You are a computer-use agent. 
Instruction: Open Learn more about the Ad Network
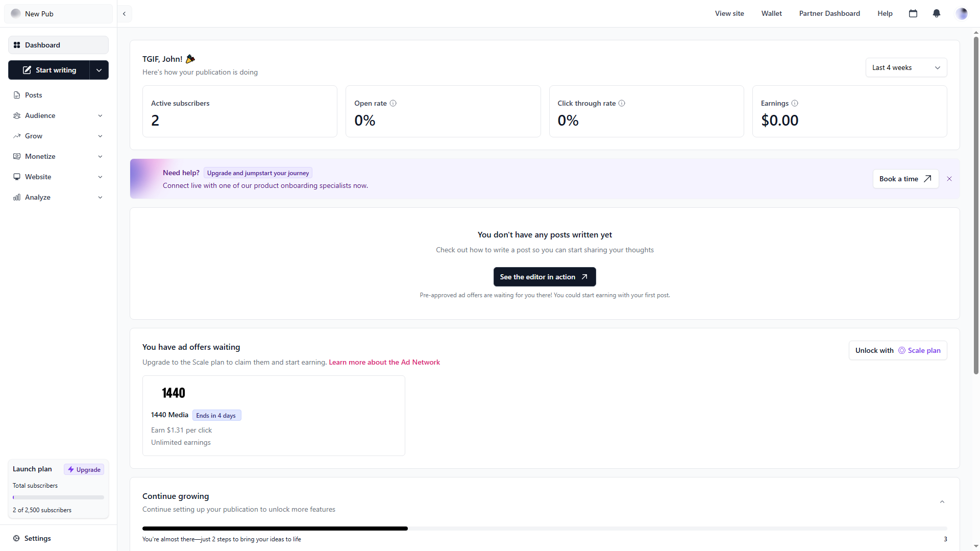pyautogui.click(x=384, y=362)
